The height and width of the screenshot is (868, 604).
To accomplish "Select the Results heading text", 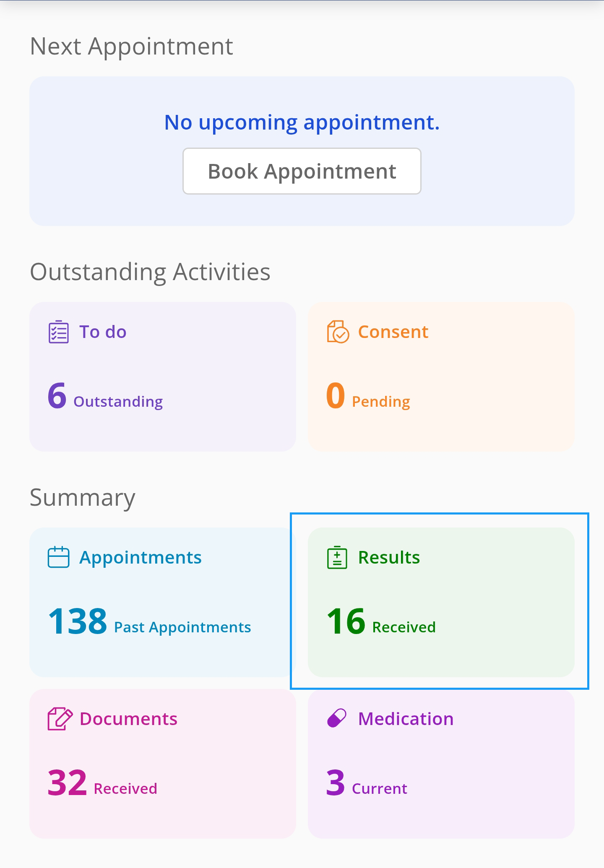I will (389, 557).
